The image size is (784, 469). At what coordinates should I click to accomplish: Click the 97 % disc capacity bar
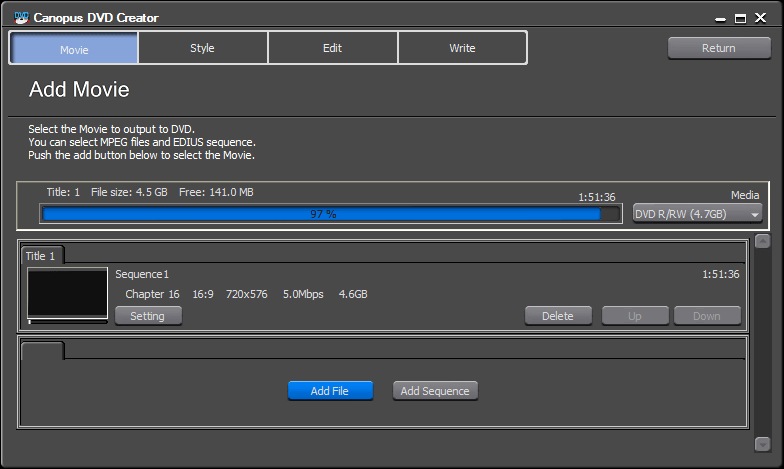pyautogui.click(x=330, y=214)
